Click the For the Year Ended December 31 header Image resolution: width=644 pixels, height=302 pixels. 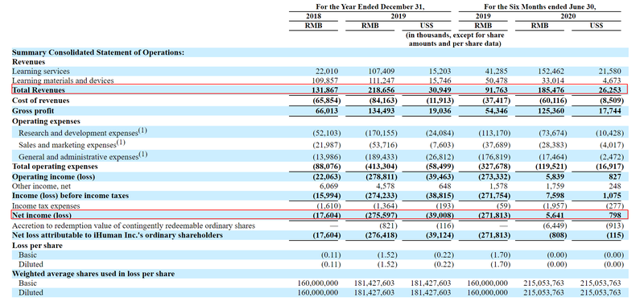coord(370,6)
